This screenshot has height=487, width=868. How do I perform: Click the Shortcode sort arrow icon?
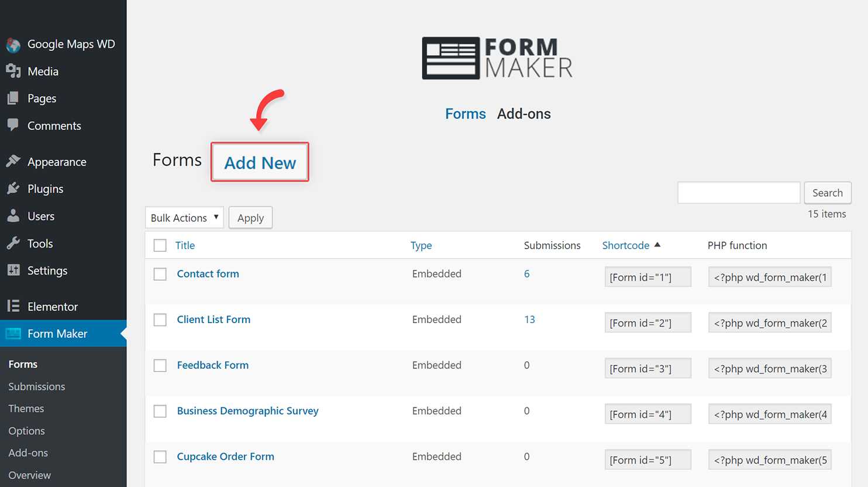(657, 245)
